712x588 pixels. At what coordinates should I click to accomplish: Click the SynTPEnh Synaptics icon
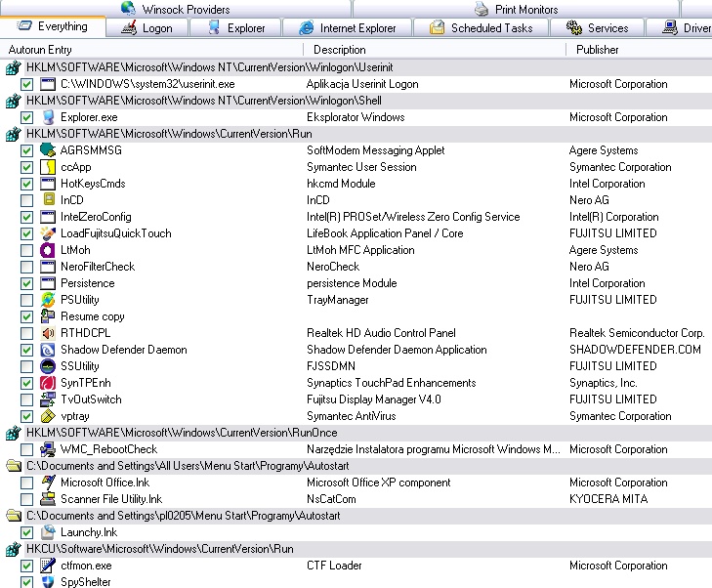tap(47, 383)
